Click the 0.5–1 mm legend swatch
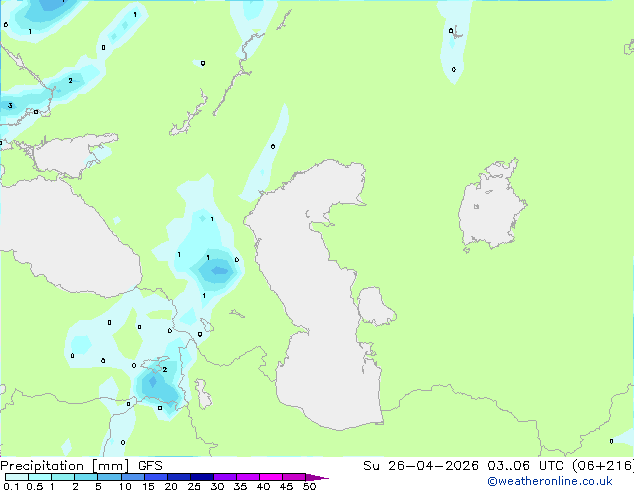Image resolution: width=634 pixels, height=490 pixels. tap(40, 477)
